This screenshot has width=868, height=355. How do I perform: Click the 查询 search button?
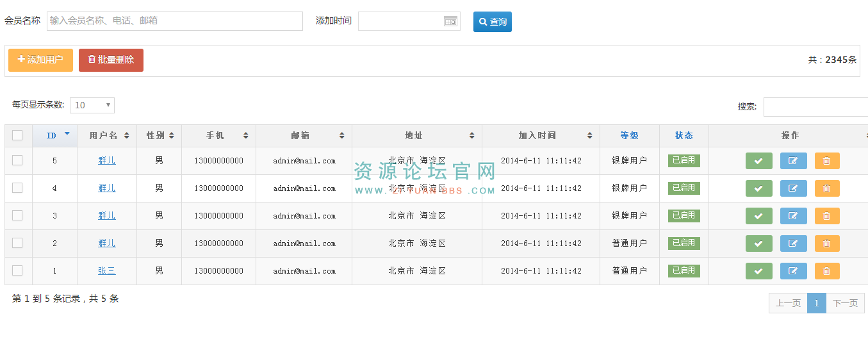493,22
